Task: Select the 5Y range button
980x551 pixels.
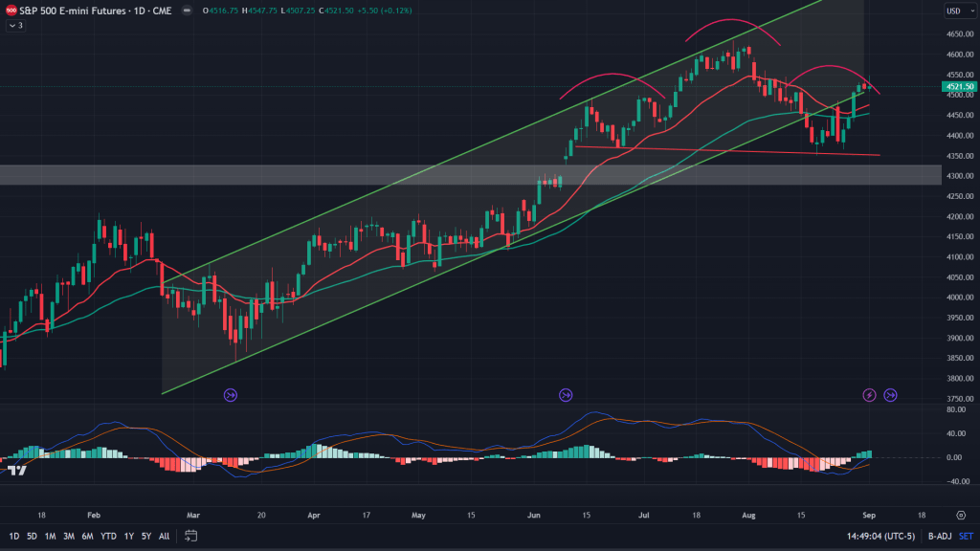Action: 145,536
